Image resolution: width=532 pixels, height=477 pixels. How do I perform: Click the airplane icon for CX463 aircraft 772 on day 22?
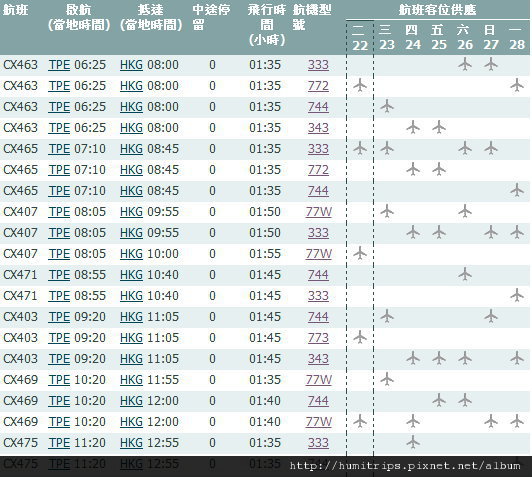[x=360, y=85]
